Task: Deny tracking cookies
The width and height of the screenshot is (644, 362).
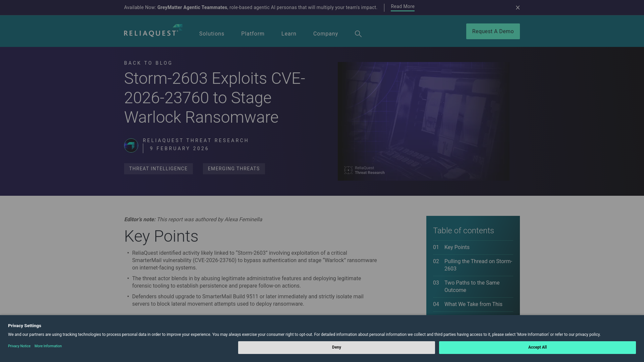Action: coord(336,347)
